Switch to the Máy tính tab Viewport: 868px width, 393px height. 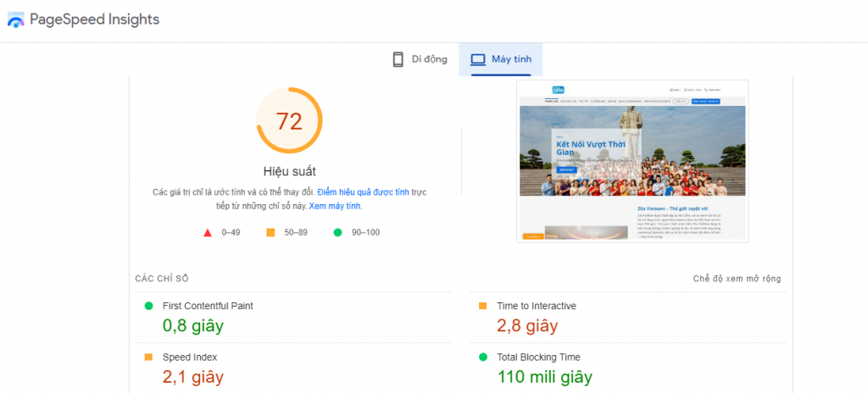500,60
